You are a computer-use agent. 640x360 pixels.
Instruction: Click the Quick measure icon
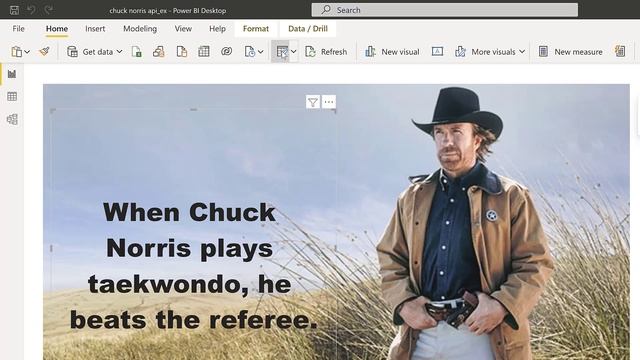[620, 51]
